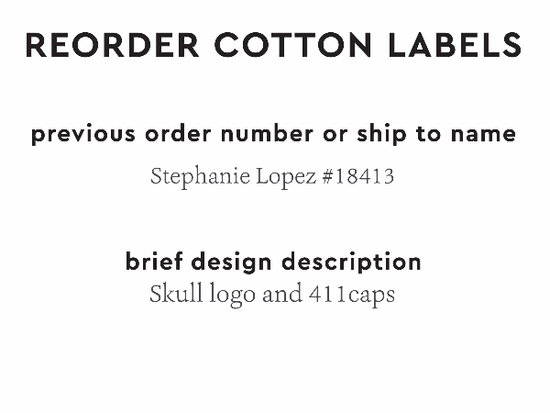
Task: Click the word previous in the label
Action: coord(83,135)
